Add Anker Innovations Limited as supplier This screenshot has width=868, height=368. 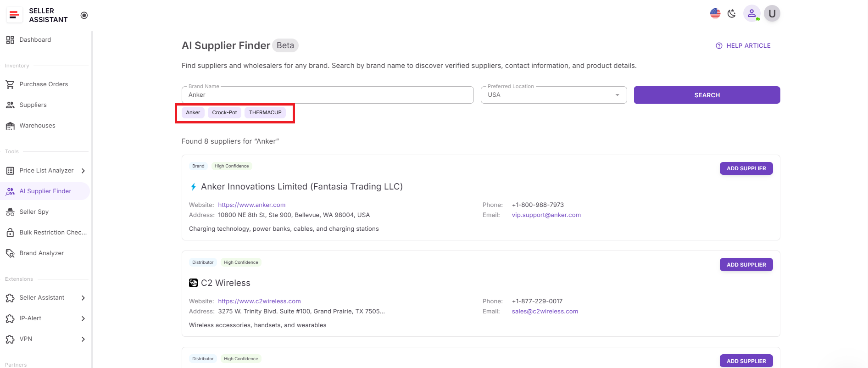tap(746, 168)
